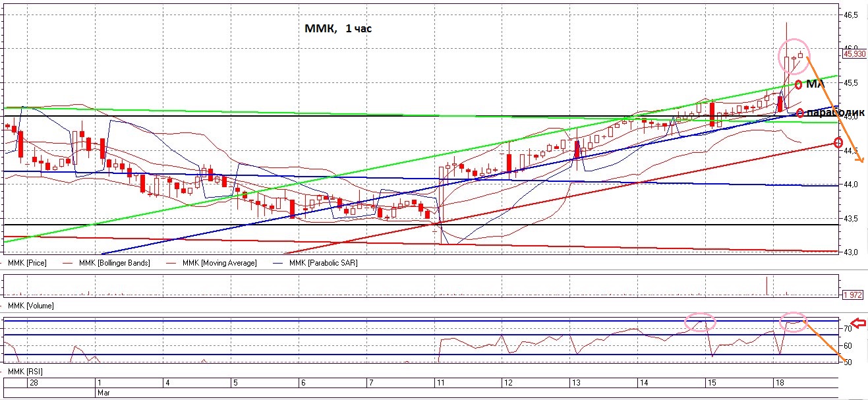Click the current price tag 45,930
The width and height of the screenshot is (868, 400).
[x=854, y=54]
